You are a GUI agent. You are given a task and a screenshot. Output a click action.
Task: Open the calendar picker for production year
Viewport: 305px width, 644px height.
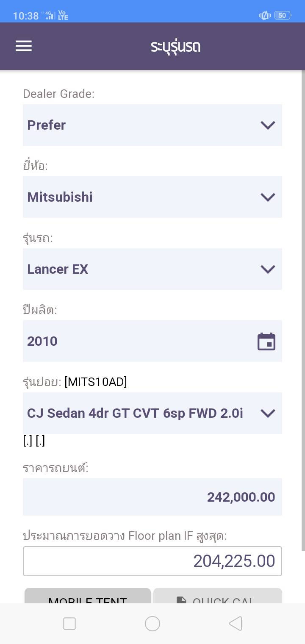pos(266,341)
